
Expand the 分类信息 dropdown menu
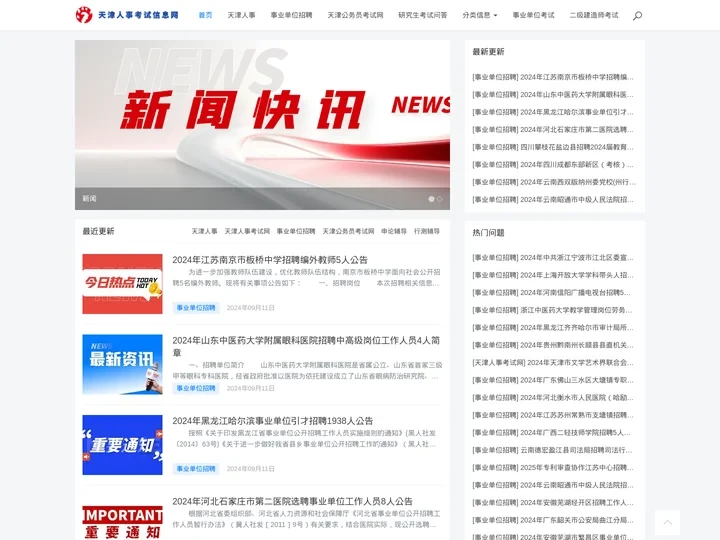point(479,15)
